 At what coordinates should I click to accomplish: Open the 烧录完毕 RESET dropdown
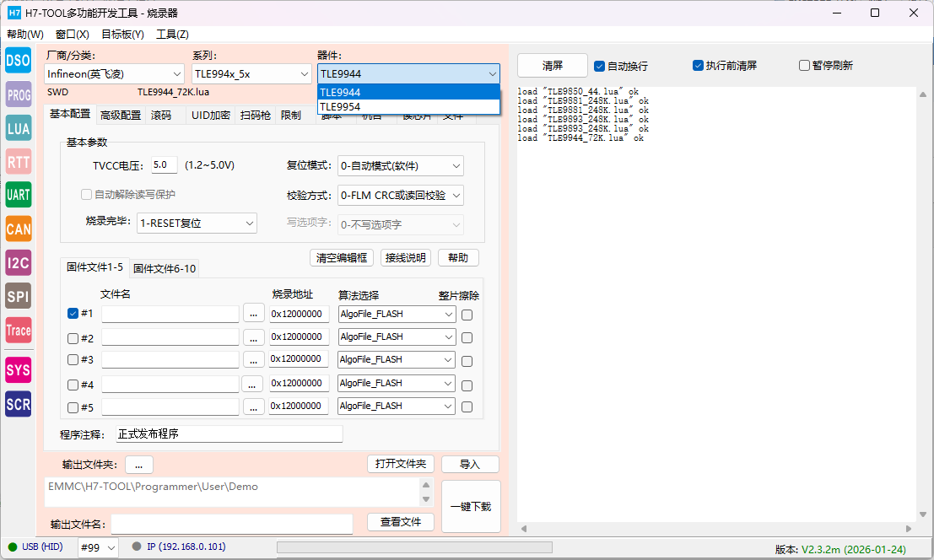[x=197, y=223]
